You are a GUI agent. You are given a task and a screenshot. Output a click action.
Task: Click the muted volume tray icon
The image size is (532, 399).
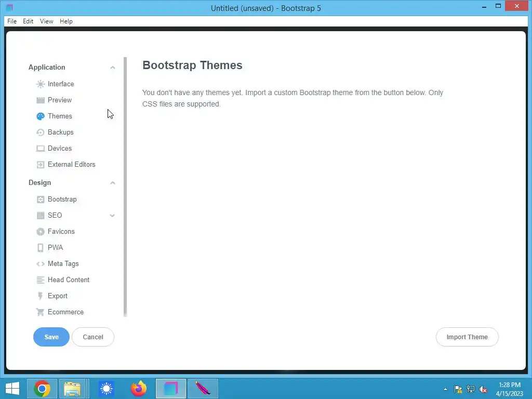pos(483,390)
